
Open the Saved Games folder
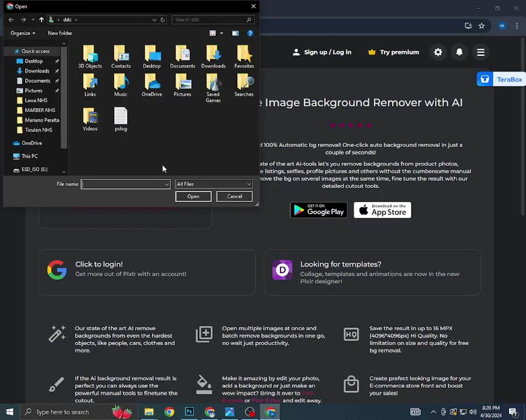coord(213,88)
